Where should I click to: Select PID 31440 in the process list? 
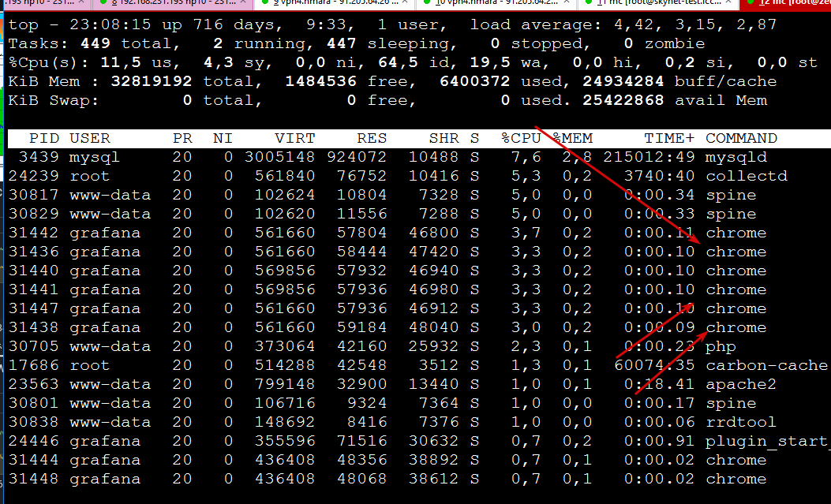point(33,271)
